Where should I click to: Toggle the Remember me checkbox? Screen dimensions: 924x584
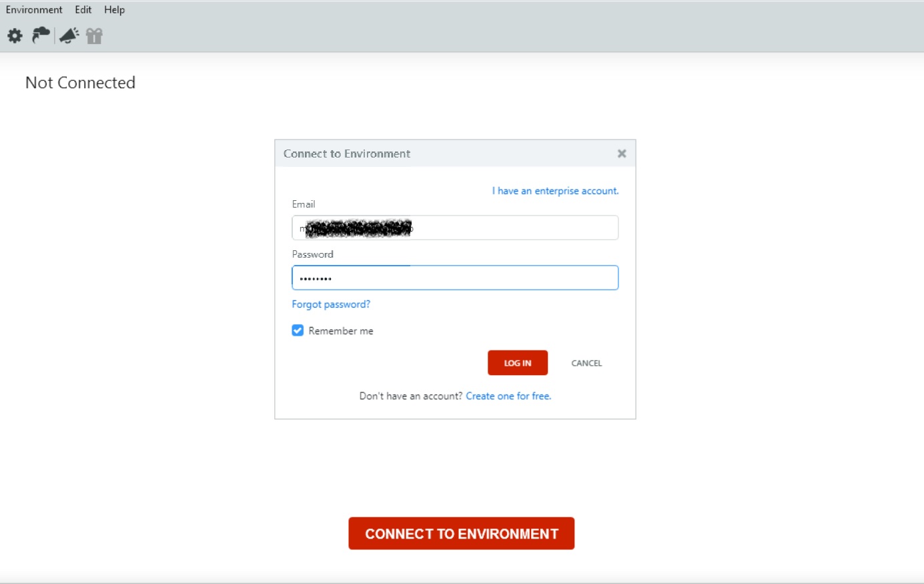[298, 330]
